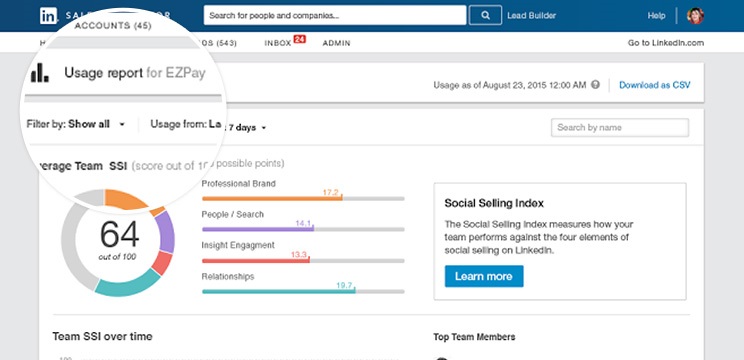This screenshot has width=744, height=360.
Task: Open the Inbox tab
Action: [278, 43]
